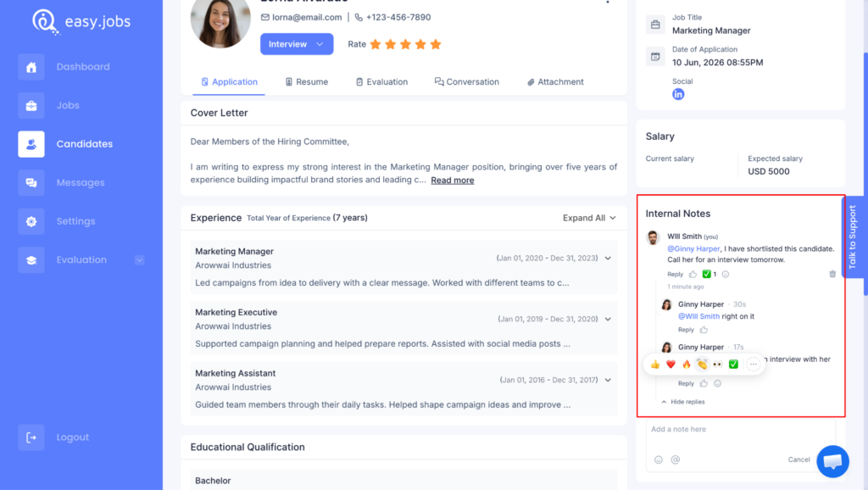Click the @Ginny Harper mention
Viewport: 868px width, 490px height.
click(x=693, y=249)
